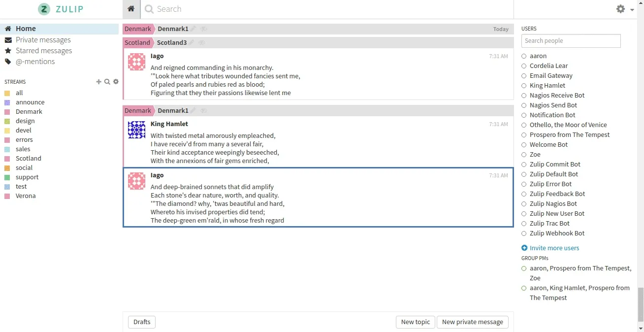The height and width of the screenshot is (332, 644).
Task: Go to Starred messages view
Action: (43, 51)
